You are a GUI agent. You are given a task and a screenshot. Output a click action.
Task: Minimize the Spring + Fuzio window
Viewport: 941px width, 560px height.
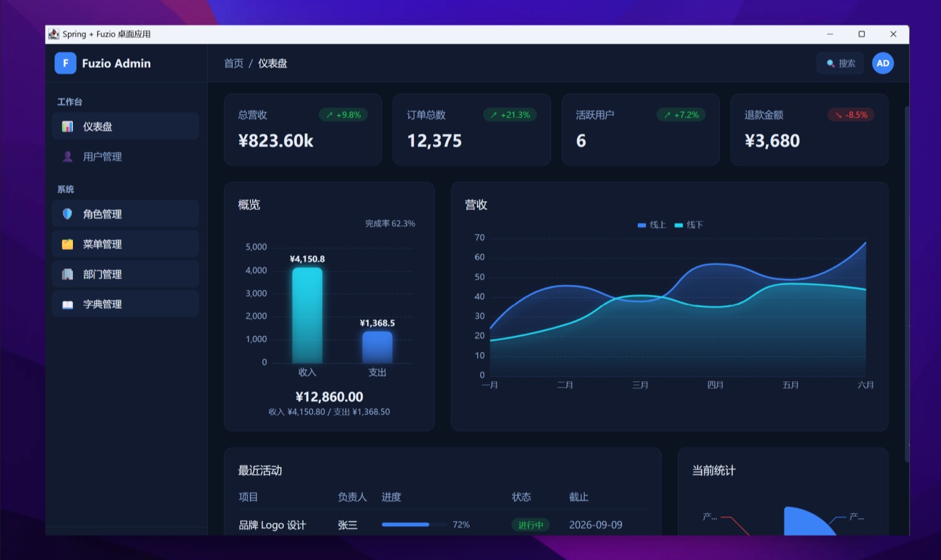pos(830,34)
